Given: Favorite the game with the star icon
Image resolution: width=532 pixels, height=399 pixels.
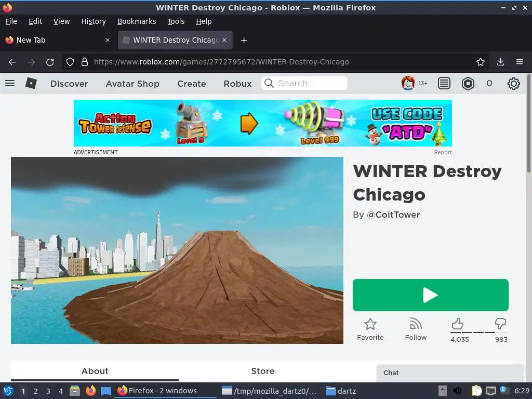Looking at the screenshot, I should pyautogui.click(x=370, y=324).
